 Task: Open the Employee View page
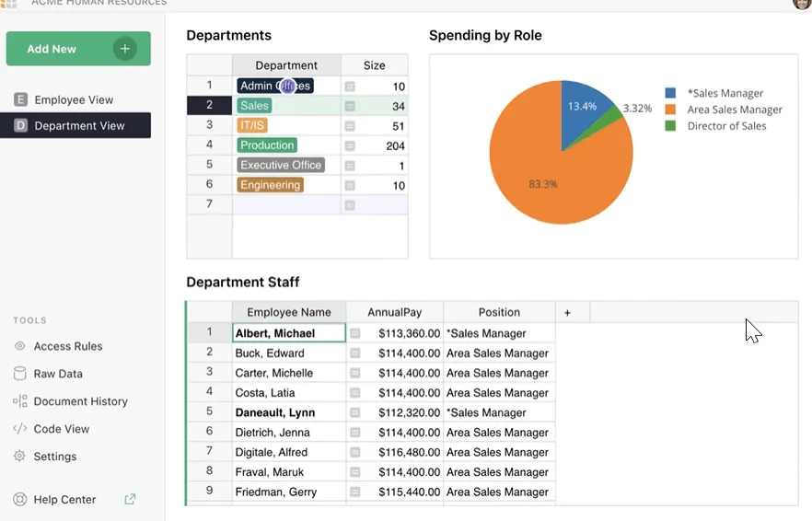75,99
